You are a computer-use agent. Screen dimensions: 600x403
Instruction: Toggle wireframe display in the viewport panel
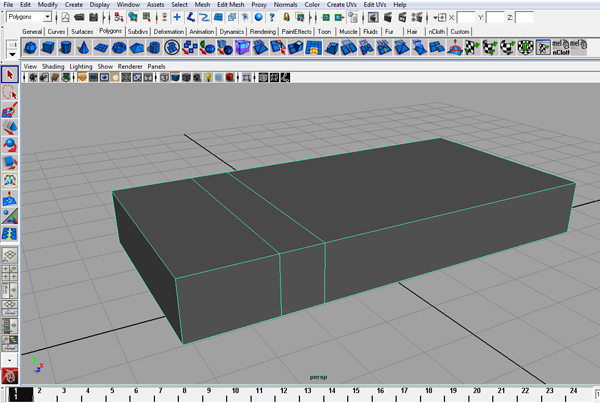point(165,78)
